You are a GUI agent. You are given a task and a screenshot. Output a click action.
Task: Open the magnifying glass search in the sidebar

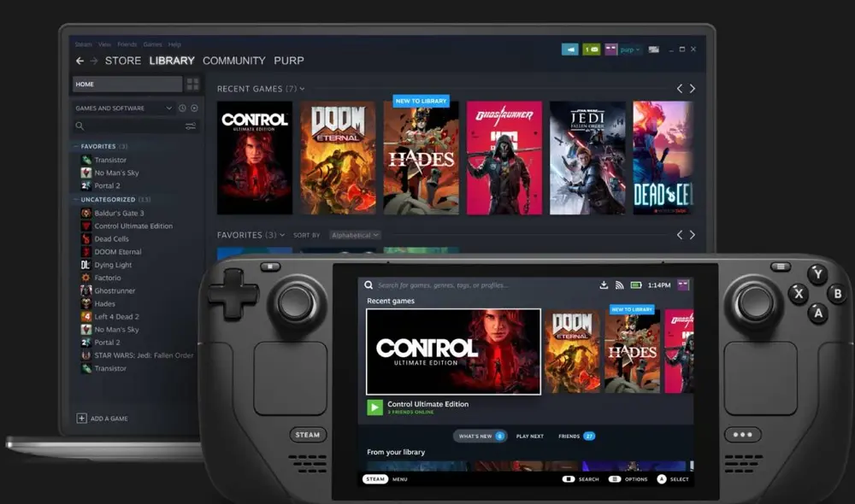pyautogui.click(x=80, y=126)
